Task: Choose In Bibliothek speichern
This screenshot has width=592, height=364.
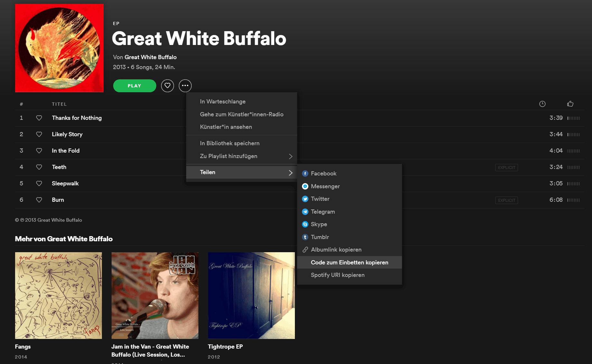Action: [241, 143]
